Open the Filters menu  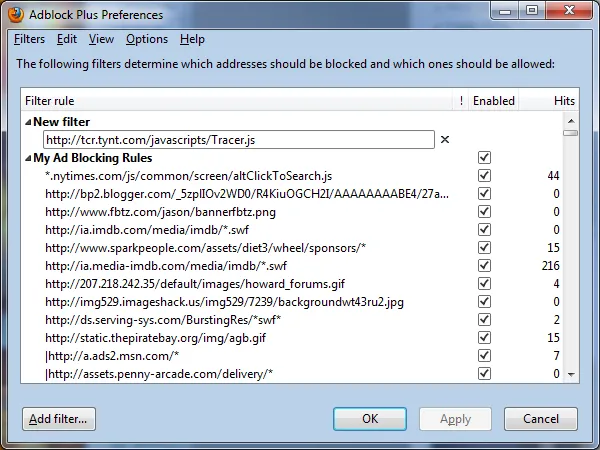[29, 39]
